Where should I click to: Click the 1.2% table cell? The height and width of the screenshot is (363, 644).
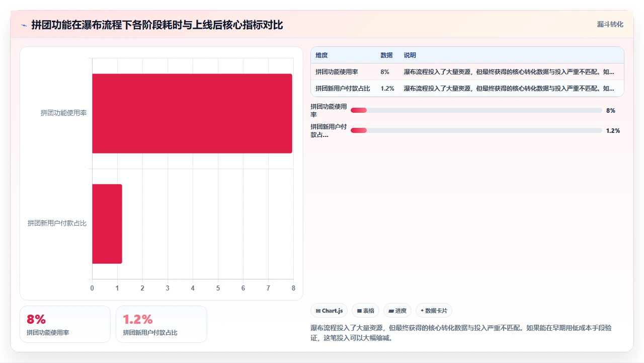387,89
